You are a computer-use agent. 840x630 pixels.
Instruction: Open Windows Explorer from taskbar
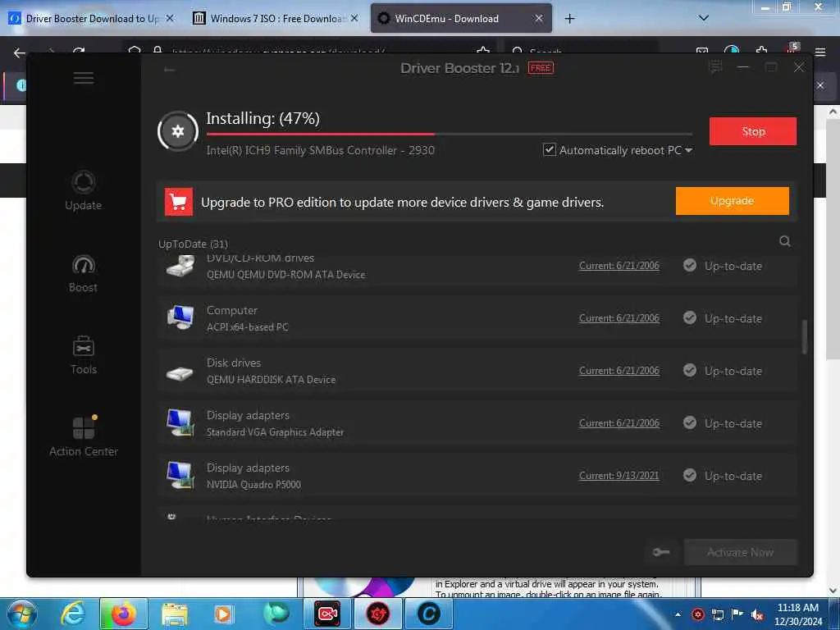(174, 614)
